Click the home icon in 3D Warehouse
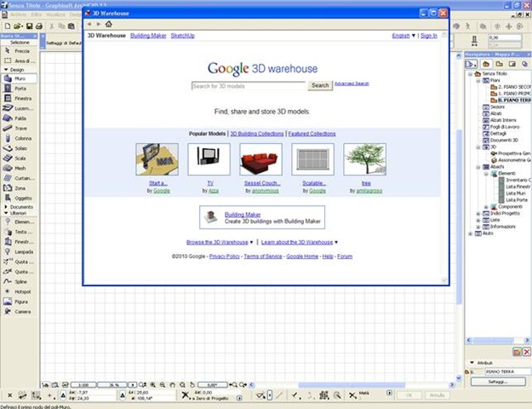This screenshot has height=409, width=532. (x=109, y=24)
